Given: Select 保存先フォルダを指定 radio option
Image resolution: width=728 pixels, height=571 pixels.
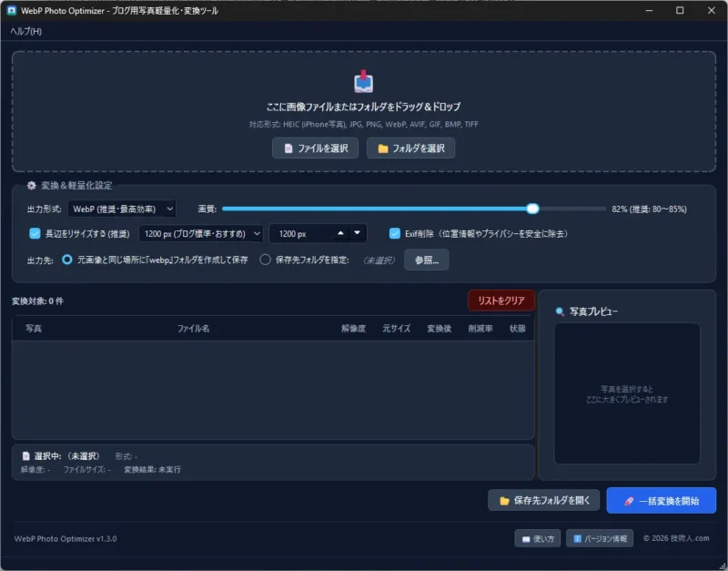Looking at the screenshot, I should 265,260.
